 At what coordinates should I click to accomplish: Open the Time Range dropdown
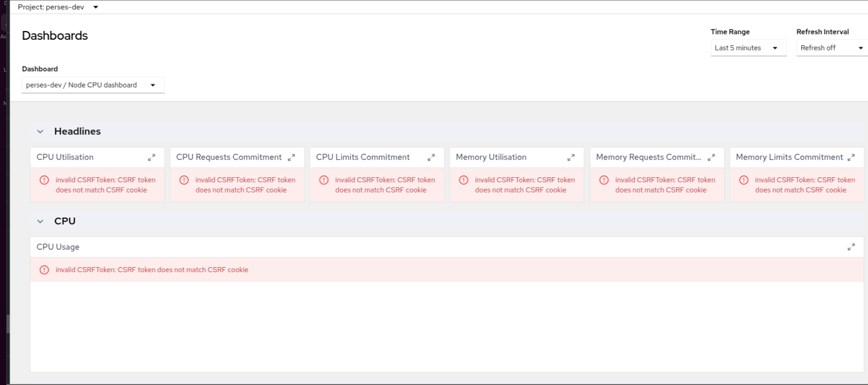point(748,48)
